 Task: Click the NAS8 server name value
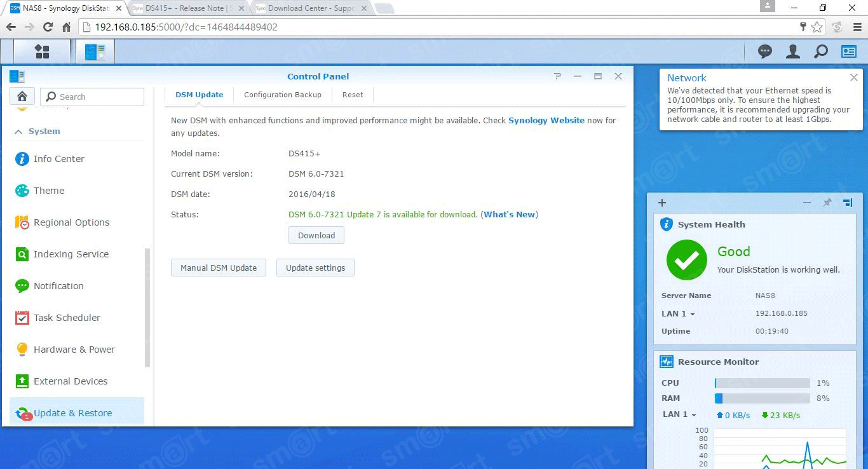pyautogui.click(x=765, y=296)
